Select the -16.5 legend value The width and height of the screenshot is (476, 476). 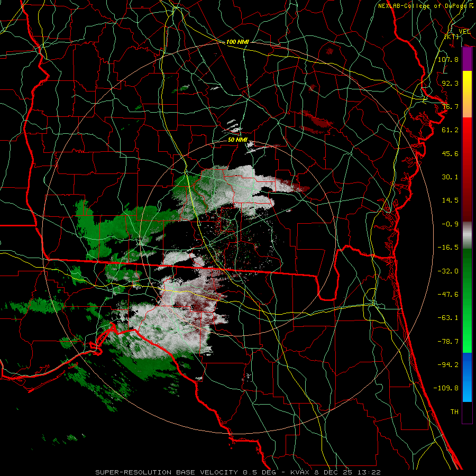pyautogui.click(x=448, y=248)
